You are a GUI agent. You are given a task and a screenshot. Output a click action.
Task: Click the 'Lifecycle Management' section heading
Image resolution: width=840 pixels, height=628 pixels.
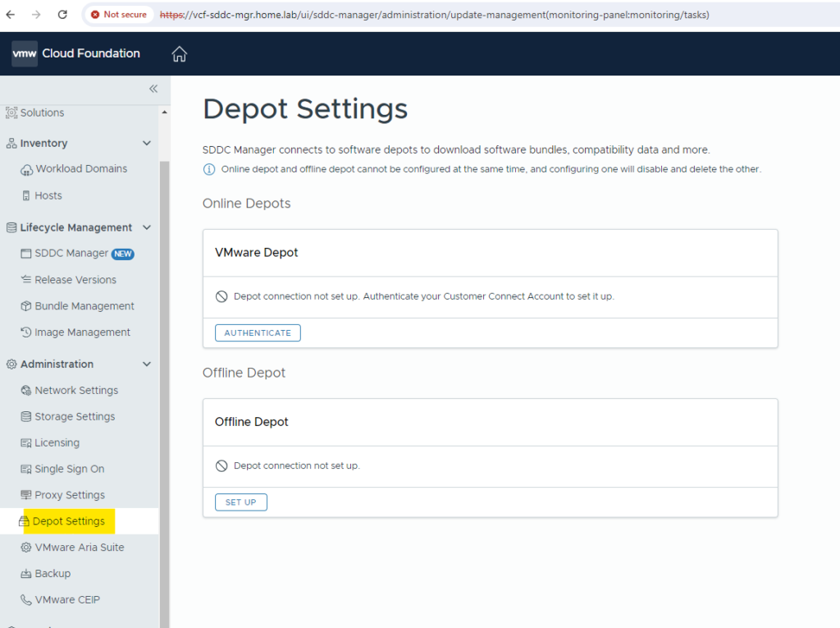coord(76,227)
